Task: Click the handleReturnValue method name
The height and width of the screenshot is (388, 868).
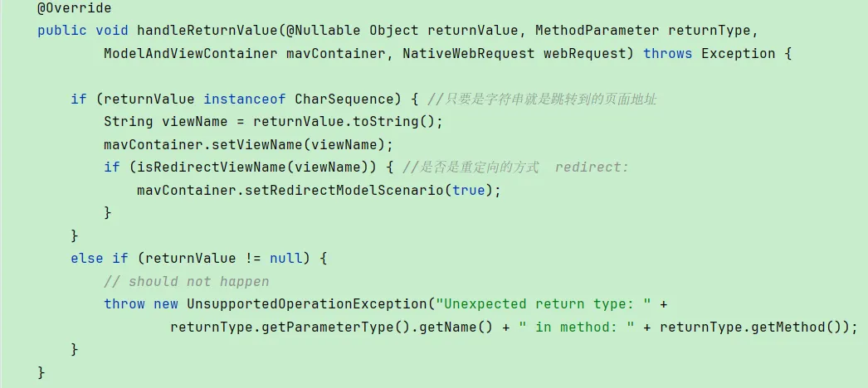Action: (207, 31)
